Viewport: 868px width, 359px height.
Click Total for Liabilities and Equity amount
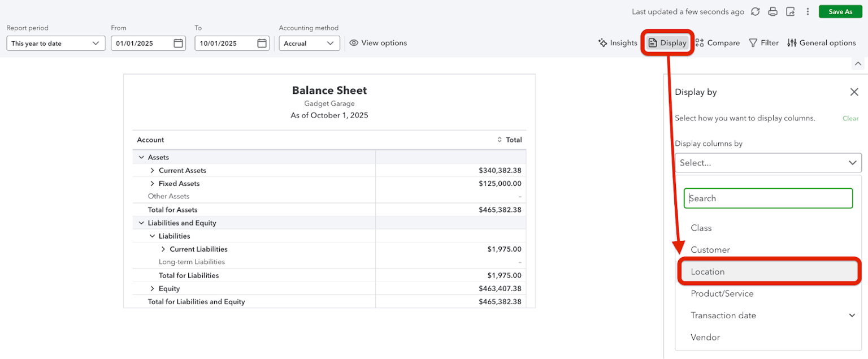(x=500, y=301)
